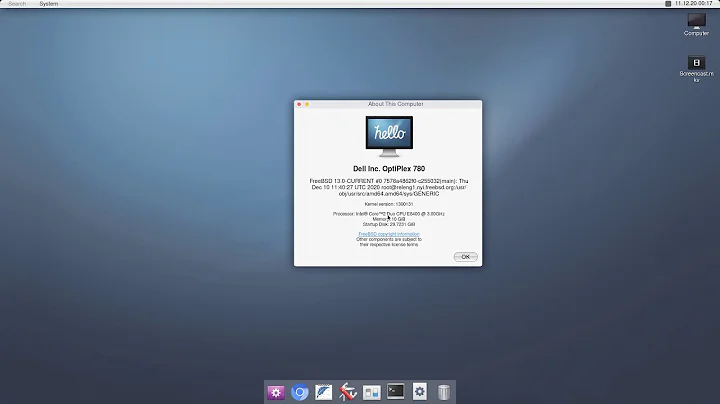Launch the Terminal from the dock
The width and height of the screenshot is (720, 404).
point(395,391)
